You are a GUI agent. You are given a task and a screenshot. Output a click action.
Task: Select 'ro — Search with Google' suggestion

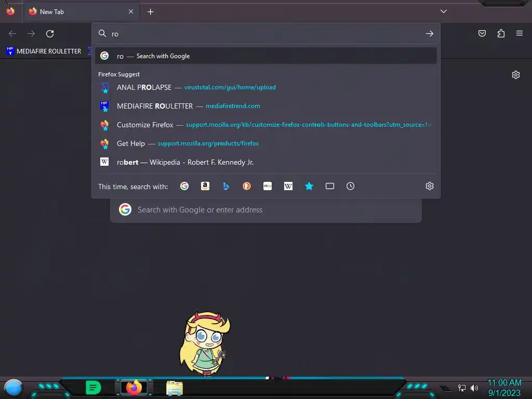pos(266,56)
